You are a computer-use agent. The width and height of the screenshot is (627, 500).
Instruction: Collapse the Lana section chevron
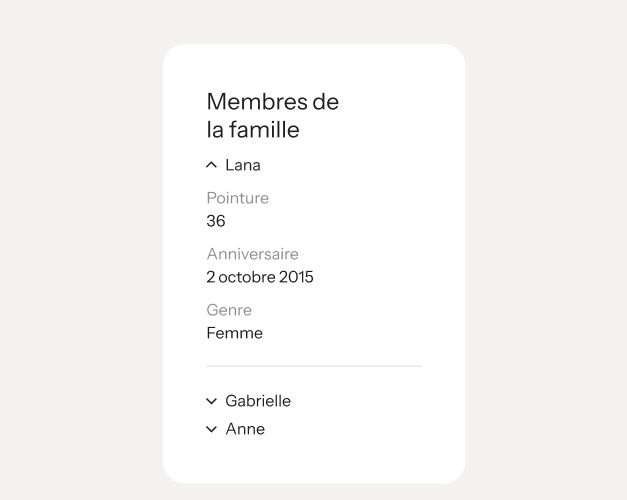coord(211,165)
